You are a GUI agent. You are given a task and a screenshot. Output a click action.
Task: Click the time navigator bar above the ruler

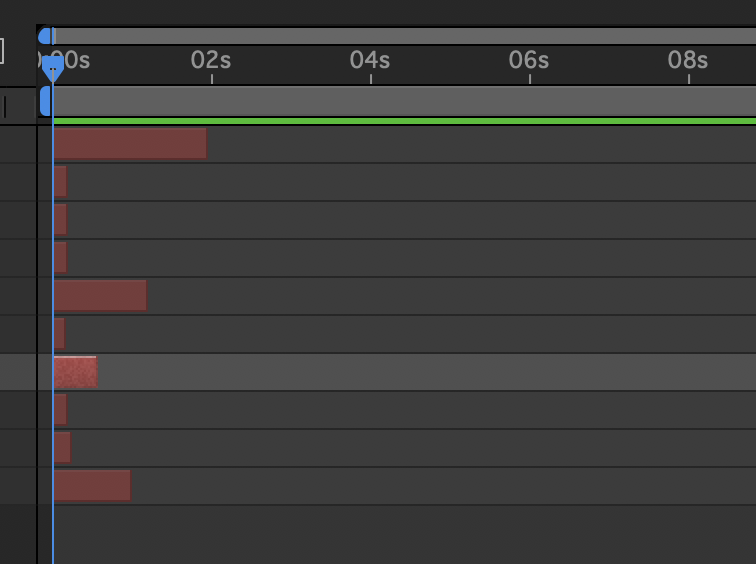400,36
